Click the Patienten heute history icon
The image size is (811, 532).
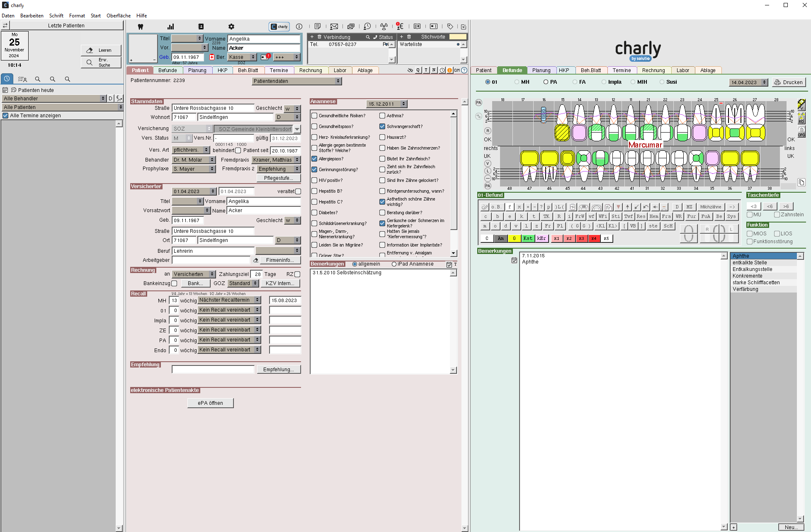pyautogui.click(x=14, y=90)
